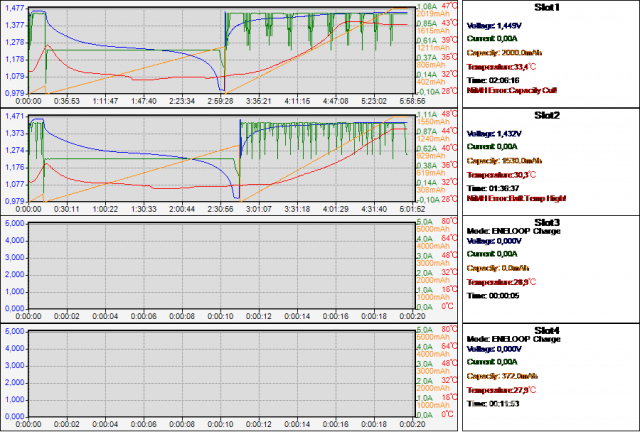This screenshot has height=432, width=640.
Task: Click the 1,471 voltage axis label
Action: click(x=14, y=116)
